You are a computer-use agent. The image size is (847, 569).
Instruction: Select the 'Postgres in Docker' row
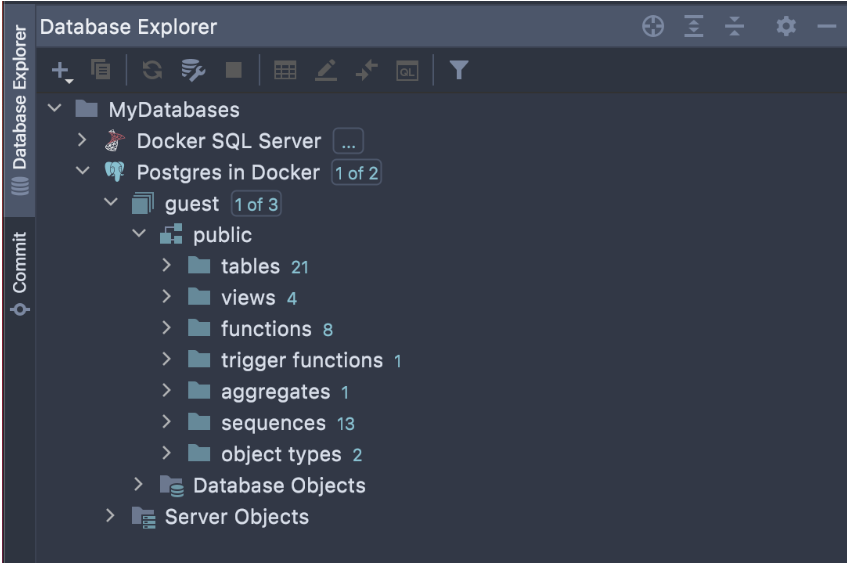coord(228,172)
